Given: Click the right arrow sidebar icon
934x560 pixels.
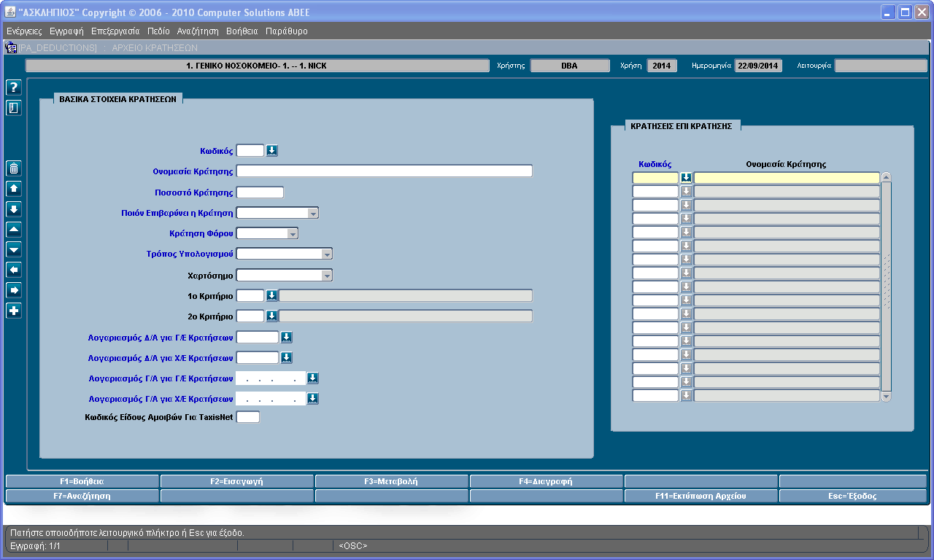Looking at the screenshot, I should (x=14, y=290).
